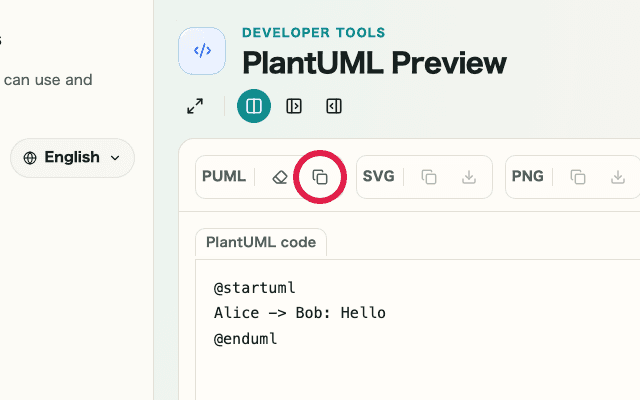Click the PlantUML Preview code logo icon
Screen dimensions: 640x400
[202, 51]
